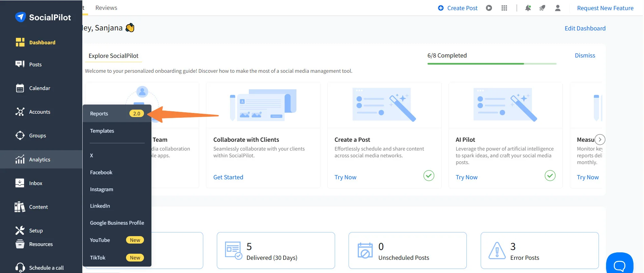Click the Edit Dashboard link

pyautogui.click(x=585, y=28)
